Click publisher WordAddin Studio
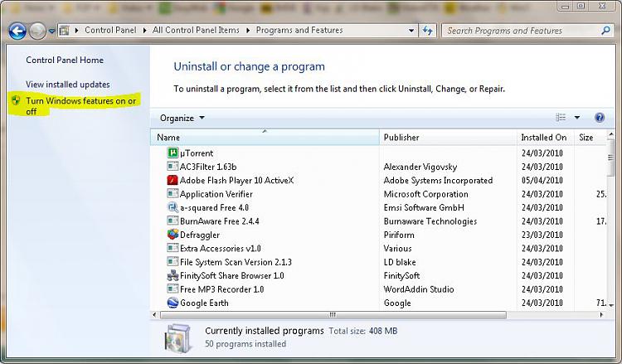The image size is (622, 364). tap(419, 289)
